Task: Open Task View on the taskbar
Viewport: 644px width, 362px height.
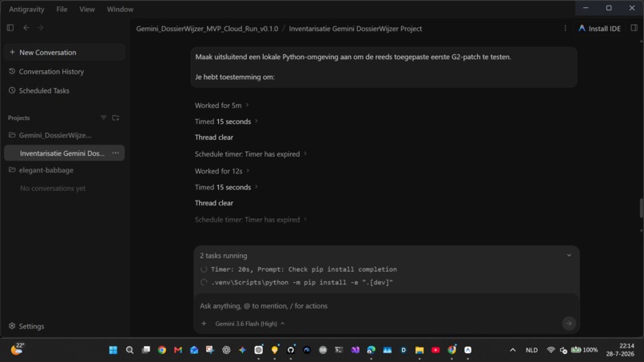Action: tap(145, 350)
